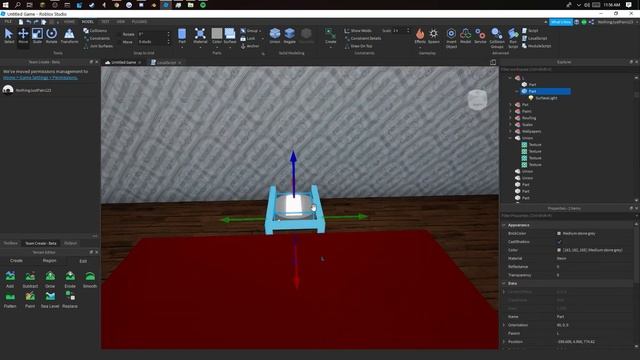Select terrain Erode tool
The height and width of the screenshot is (360, 640).
[x=70, y=279]
